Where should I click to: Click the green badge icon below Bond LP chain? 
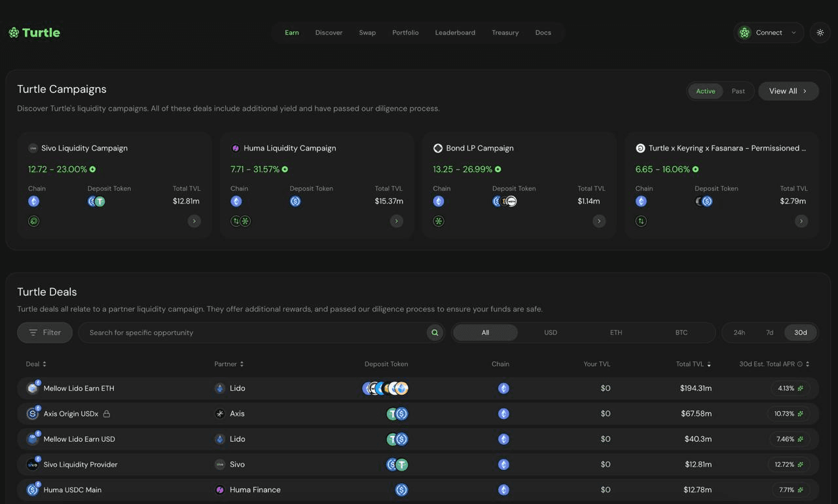[439, 221]
